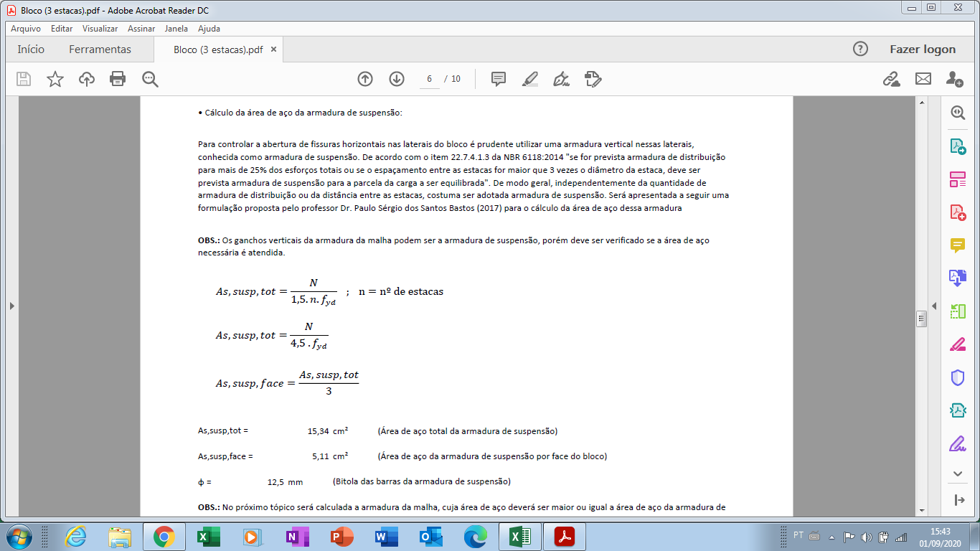Screen dimensions: 980x551
Task: Open Microsoft Edge from the taskbar
Action: coord(475,537)
